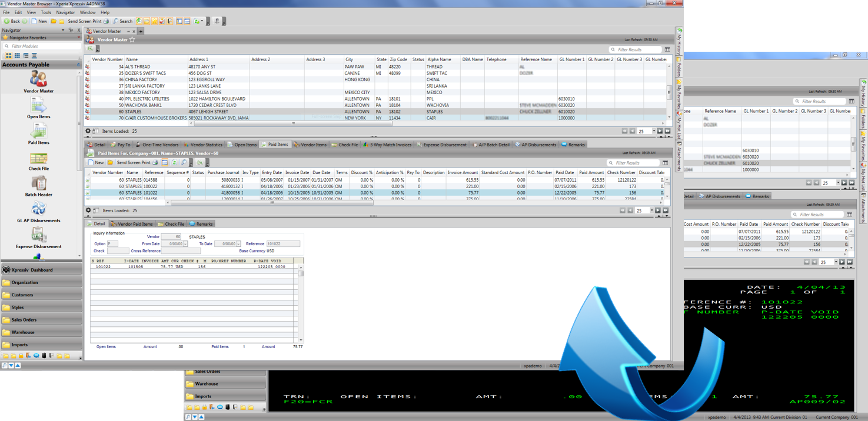Click the lock icon in navigator bottom toolbar
Viewport: 868px width, 421px height.
[x=21, y=356]
